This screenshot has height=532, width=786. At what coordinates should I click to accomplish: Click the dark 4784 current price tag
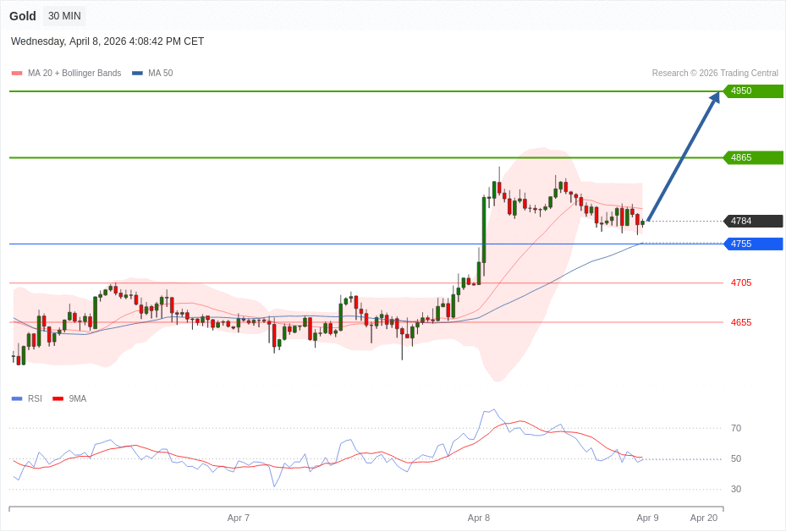753,222
